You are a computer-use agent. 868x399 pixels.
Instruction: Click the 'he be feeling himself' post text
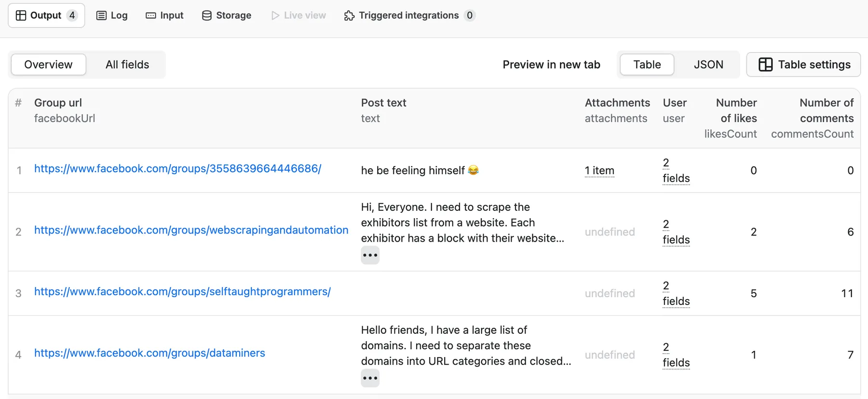click(x=420, y=170)
